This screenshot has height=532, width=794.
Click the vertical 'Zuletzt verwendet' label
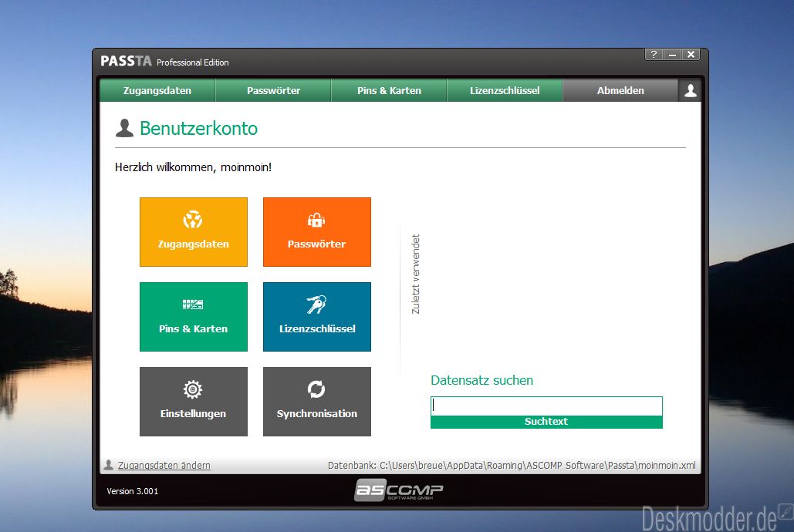(x=416, y=274)
